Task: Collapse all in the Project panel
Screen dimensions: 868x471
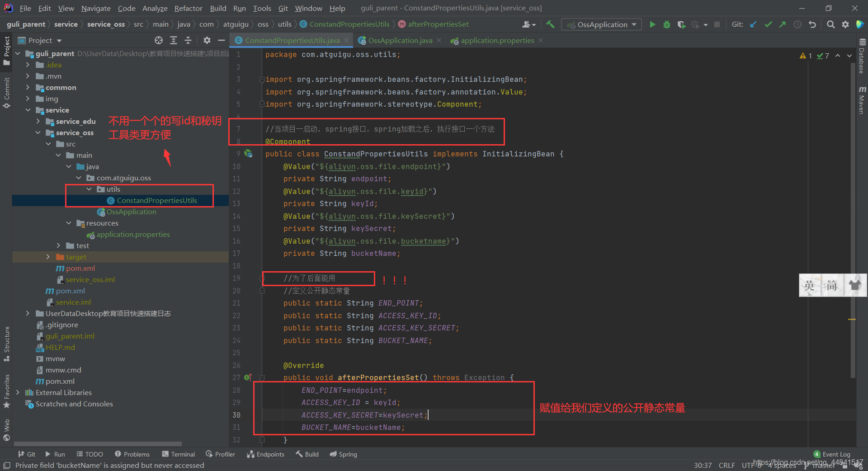Action: (188, 40)
